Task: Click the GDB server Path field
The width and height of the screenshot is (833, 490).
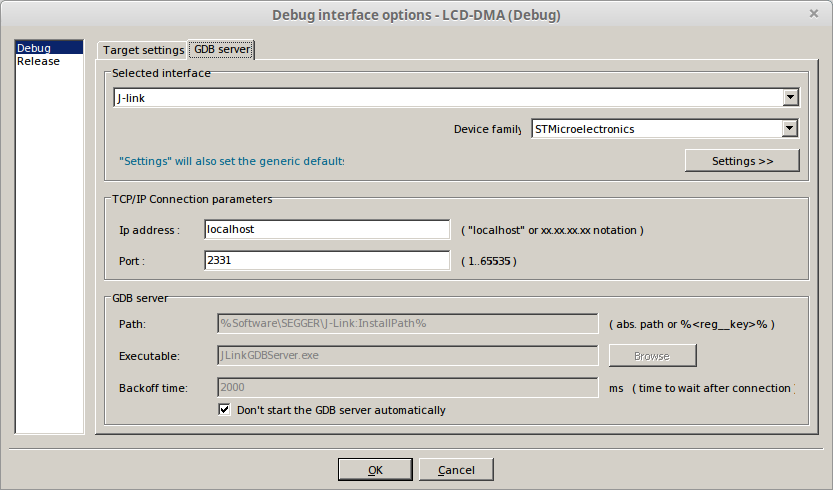Action: tap(408, 323)
